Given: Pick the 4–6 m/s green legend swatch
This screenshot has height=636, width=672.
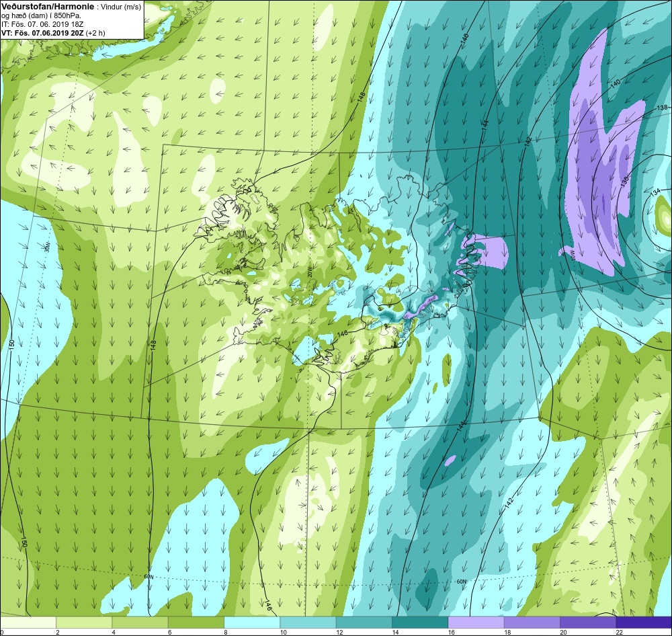Looking at the screenshot, I should coord(140,622).
